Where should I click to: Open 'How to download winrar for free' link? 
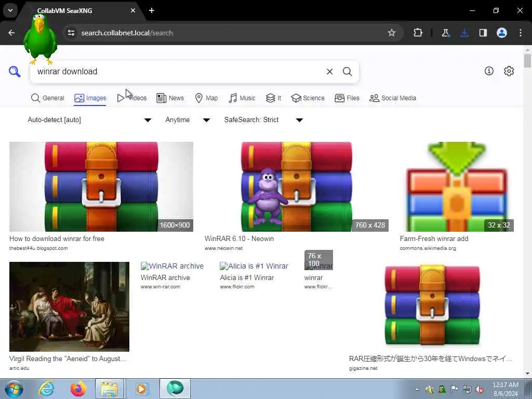[x=57, y=238]
